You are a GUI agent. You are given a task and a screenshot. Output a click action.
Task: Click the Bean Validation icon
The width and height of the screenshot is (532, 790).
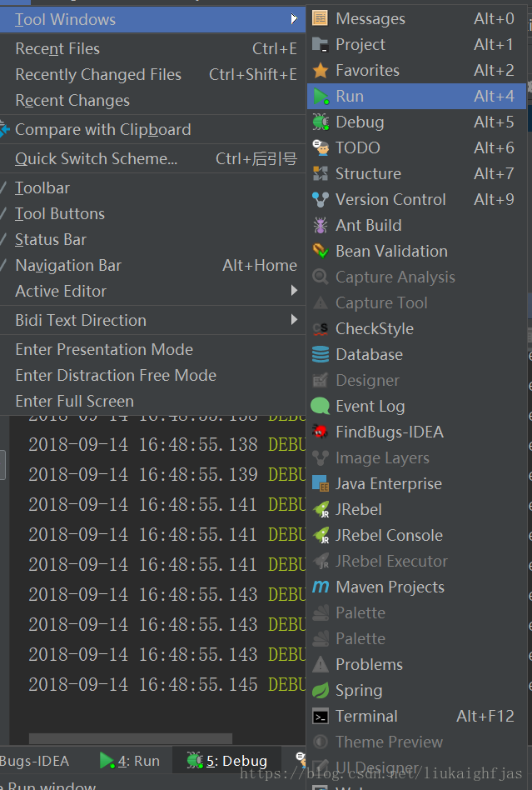321,251
